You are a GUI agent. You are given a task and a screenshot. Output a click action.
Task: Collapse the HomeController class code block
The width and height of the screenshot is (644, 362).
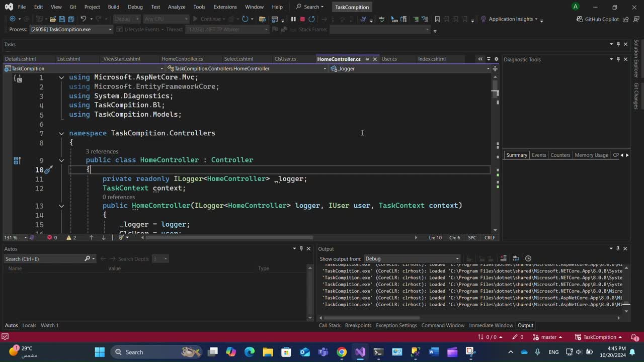[61, 160]
